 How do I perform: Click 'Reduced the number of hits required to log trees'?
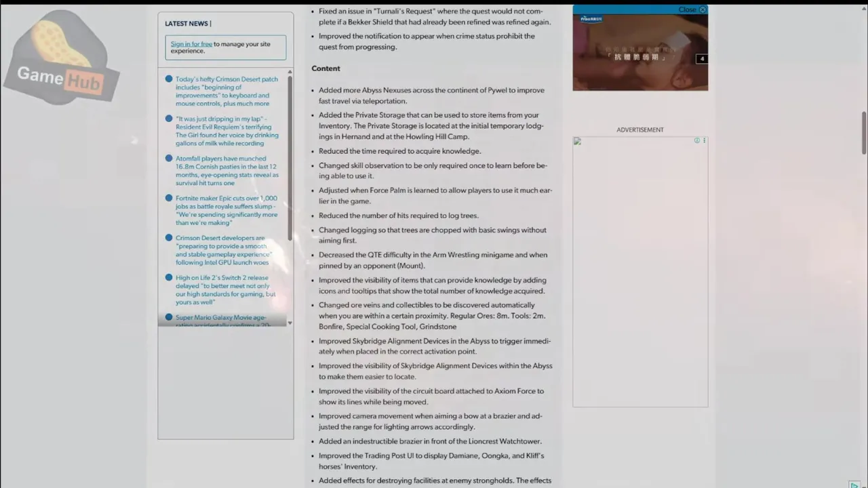click(399, 216)
